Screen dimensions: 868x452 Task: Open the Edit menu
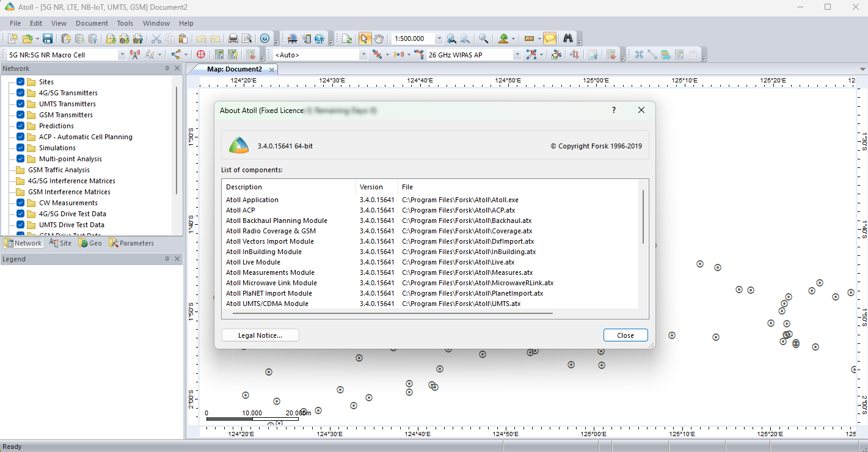click(36, 23)
